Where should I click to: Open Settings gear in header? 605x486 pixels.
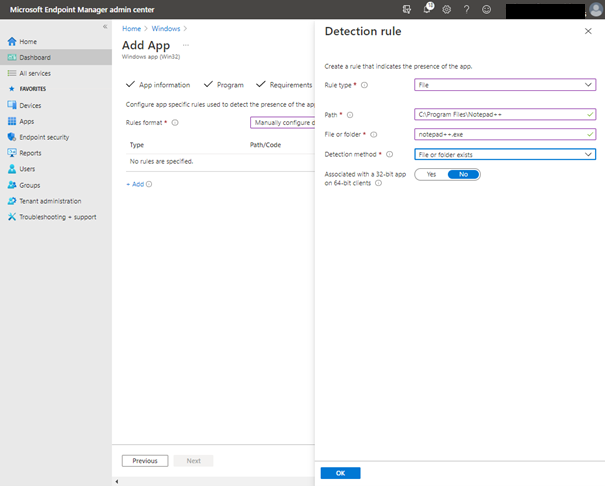[x=446, y=9]
